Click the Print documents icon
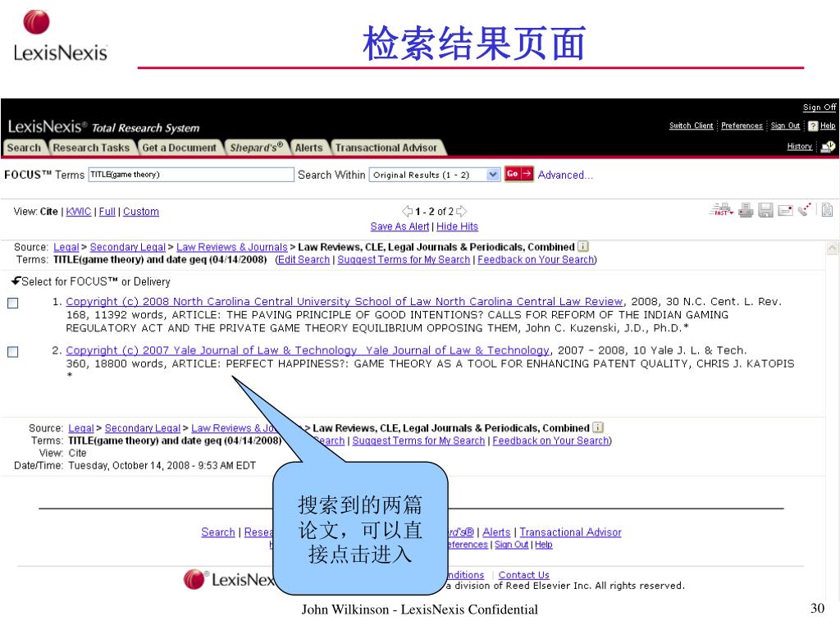 coord(746,210)
